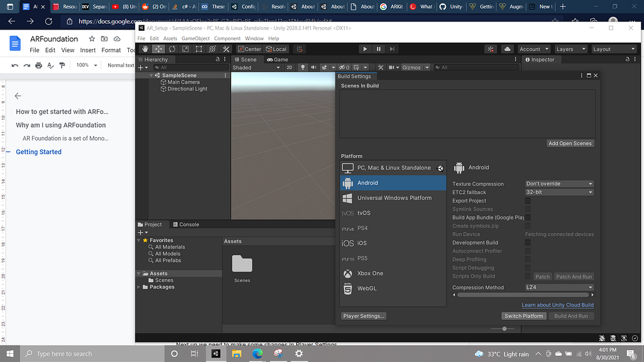Image resolution: width=644 pixels, height=362 pixels.
Task: Select the Hand tool in Unity toolbar
Action: [x=145, y=49]
